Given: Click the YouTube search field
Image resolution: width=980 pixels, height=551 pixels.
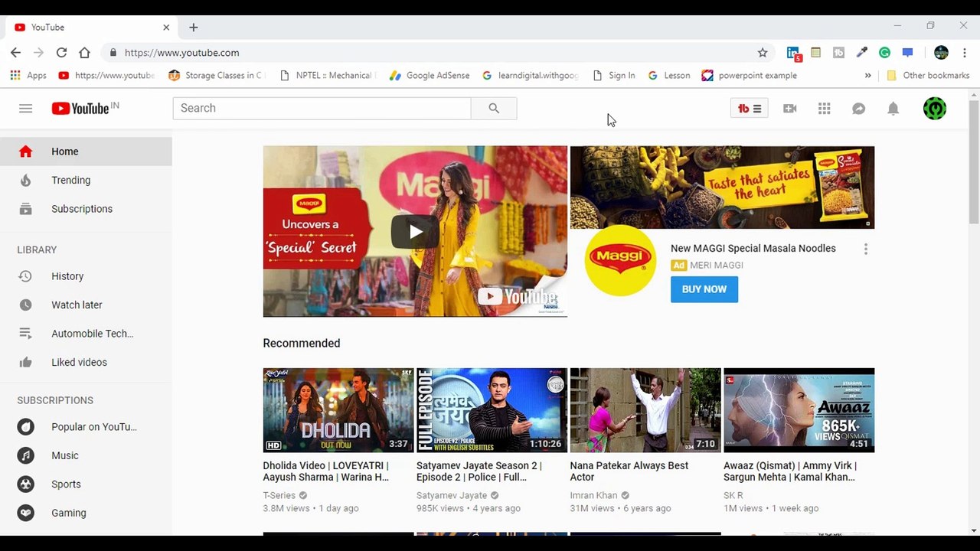Looking at the screenshot, I should pyautogui.click(x=322, y=108).
